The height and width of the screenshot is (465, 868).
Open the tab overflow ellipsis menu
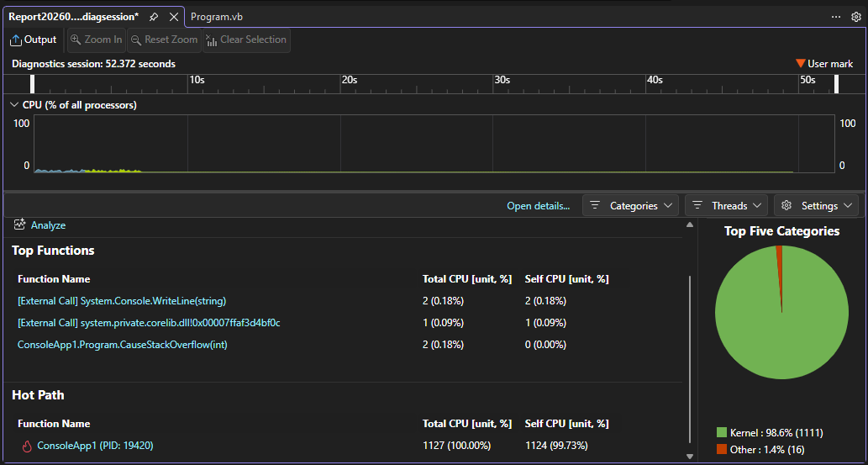836,17
